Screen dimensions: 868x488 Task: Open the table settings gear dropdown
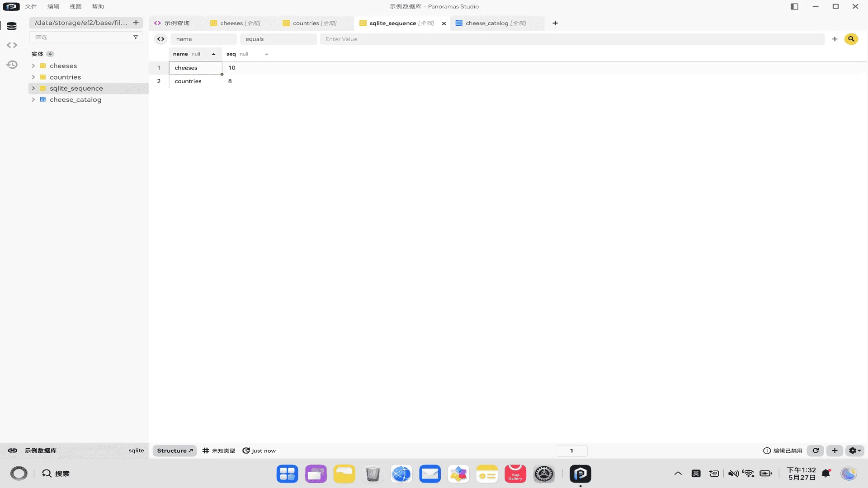tap(854, 450)
